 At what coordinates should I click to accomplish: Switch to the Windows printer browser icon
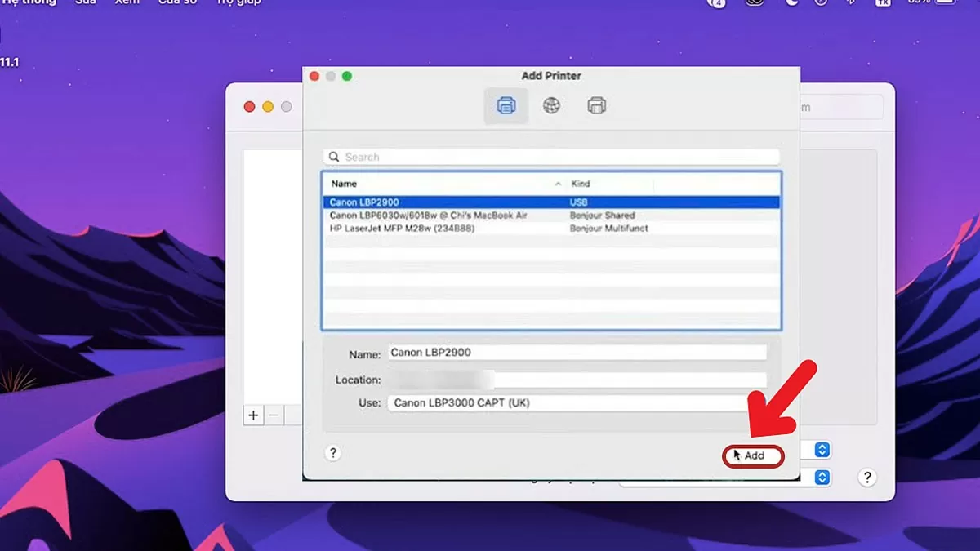(x=596, y=105)
